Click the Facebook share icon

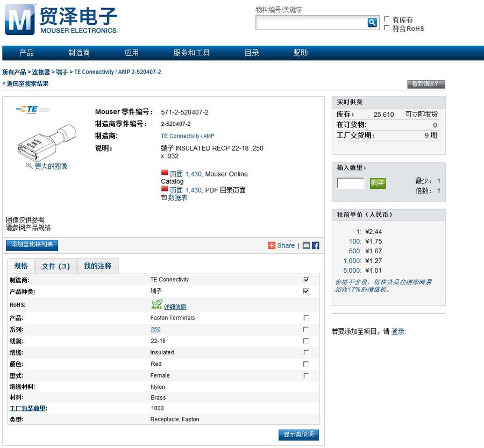click(x=316, y=245)
